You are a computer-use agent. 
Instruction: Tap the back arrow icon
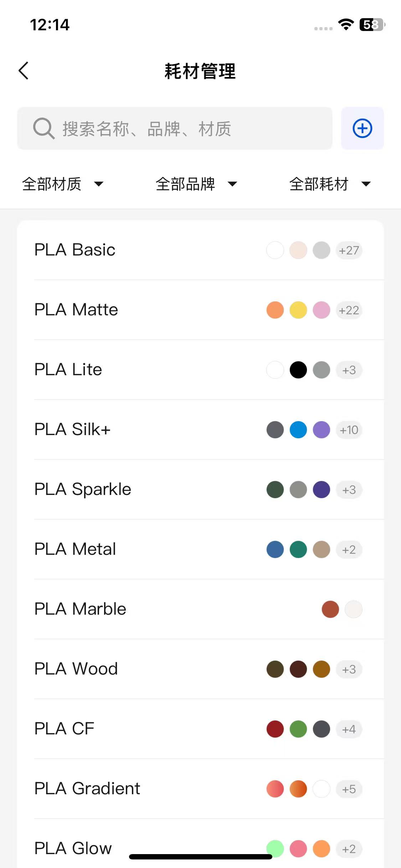(24, 71)
